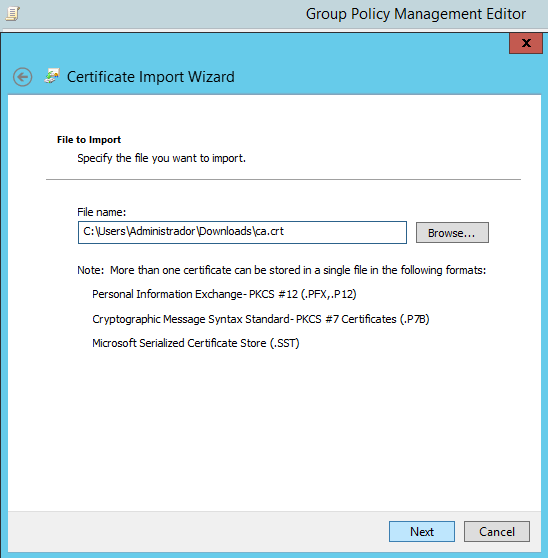The width and height of the screenshot is (548, 558).
Task: Click the Users folder segment in file path
Action: coord(111,231)
